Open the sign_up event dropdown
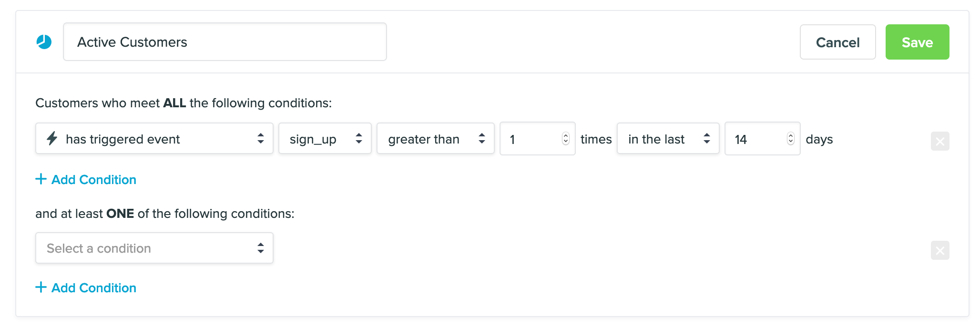The image size is (980, 328). (325, 139)
